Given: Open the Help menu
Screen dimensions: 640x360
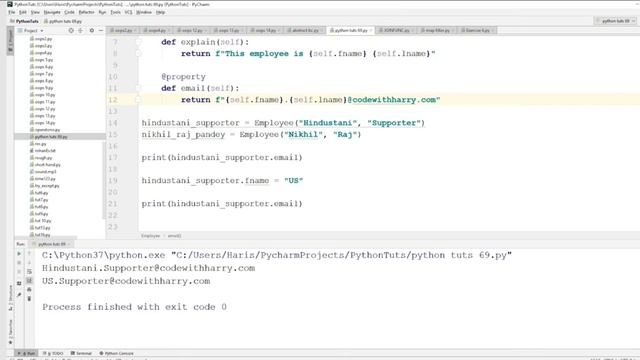Looking at the screenshot, I should 160,12.
